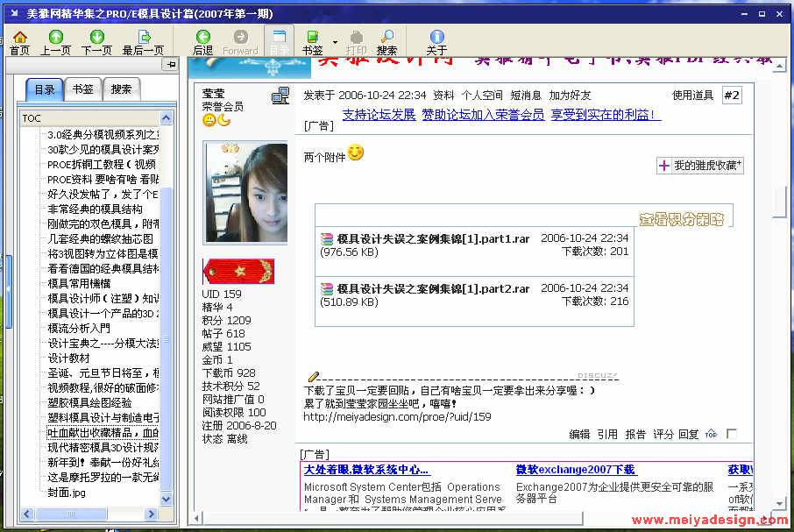This screenshot has height=532, width=794.
Task: Jump to last page with 最后一页
Action: point(143,41)
